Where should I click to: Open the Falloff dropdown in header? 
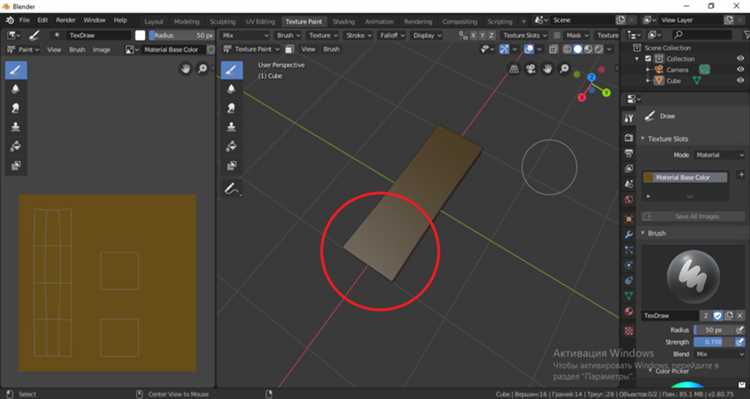[392, 35]
